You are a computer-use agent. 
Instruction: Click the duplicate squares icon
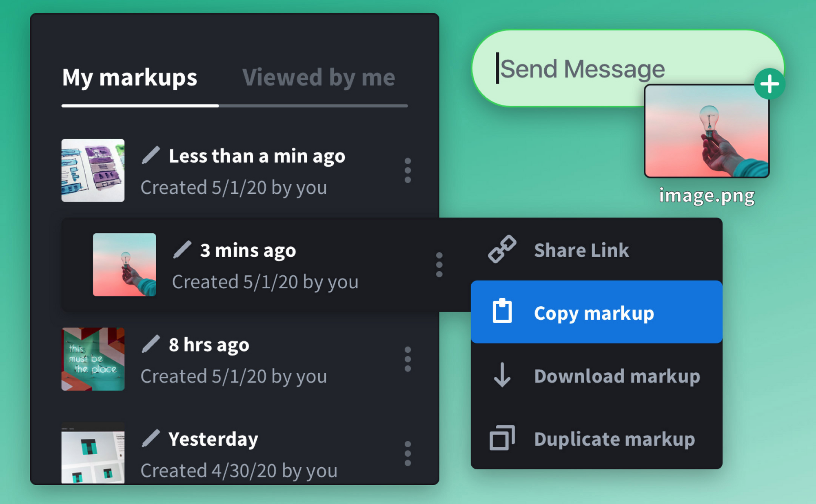[x=502, y=438]
